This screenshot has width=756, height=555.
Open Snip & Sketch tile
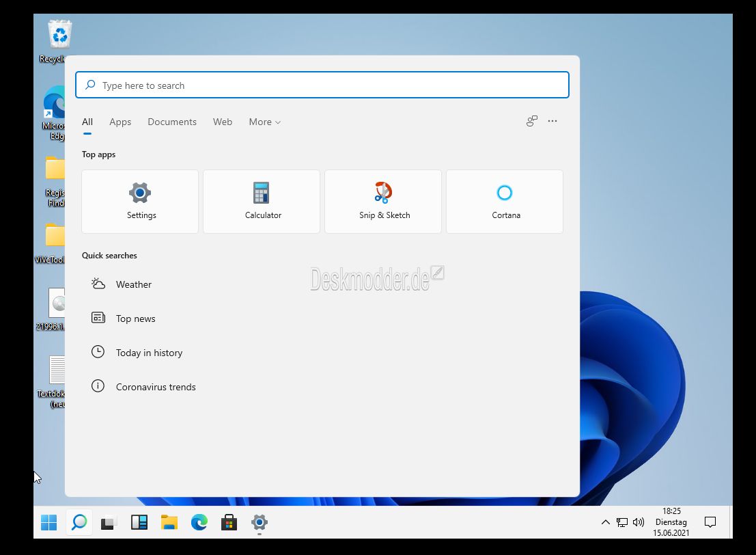(383, 202)
